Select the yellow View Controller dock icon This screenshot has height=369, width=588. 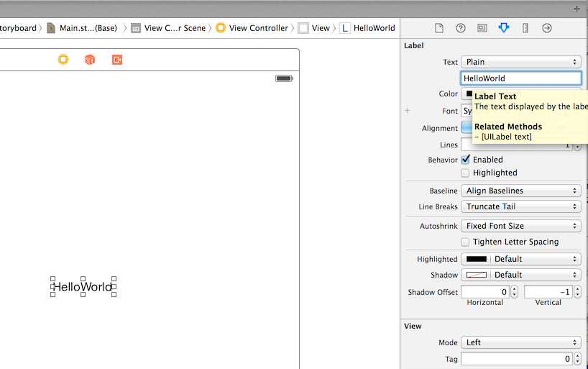63,60
